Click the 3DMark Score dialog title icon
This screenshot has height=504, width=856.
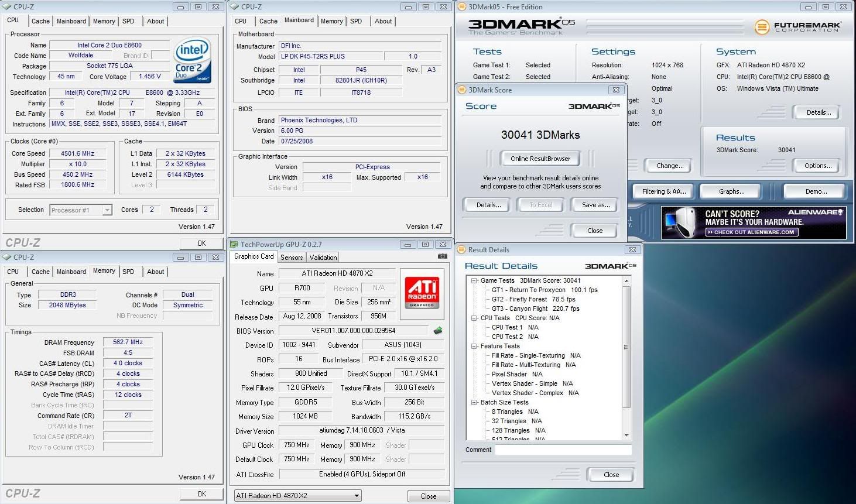point(461,90)
